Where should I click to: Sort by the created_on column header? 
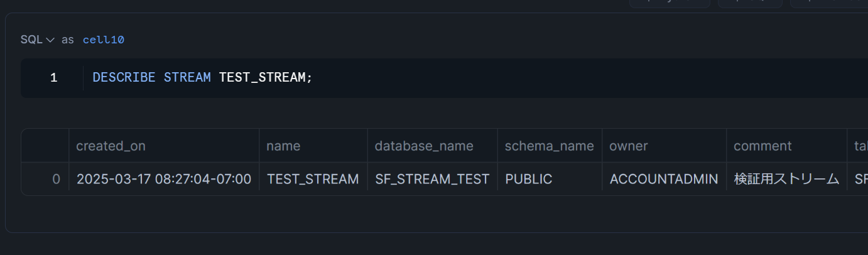pyautogui.click(x=111, y=146)
